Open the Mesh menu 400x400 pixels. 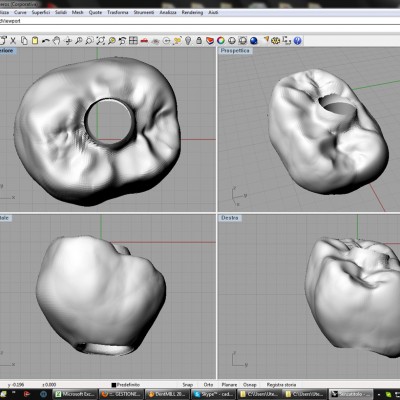78,12
